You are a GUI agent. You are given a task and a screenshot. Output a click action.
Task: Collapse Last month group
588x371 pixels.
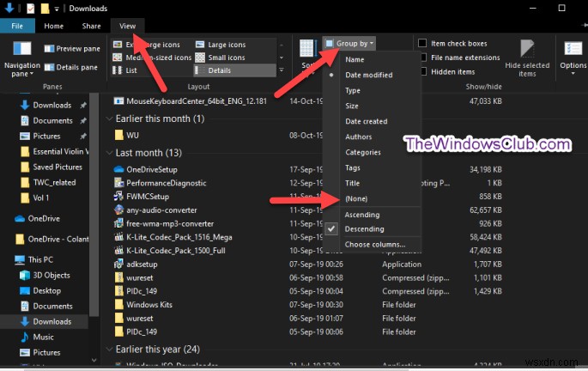pyautogui.click(x=109, y=153)
